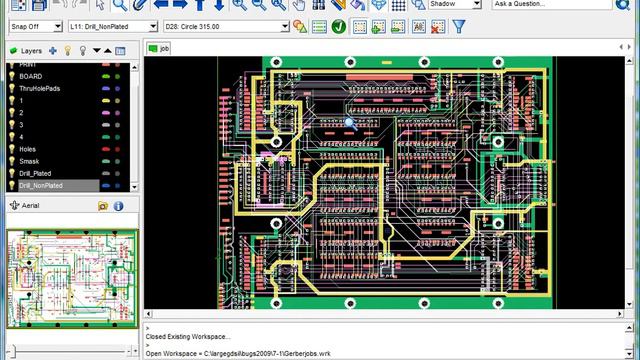Turn all layers on with lit bulb

[68, 51]
